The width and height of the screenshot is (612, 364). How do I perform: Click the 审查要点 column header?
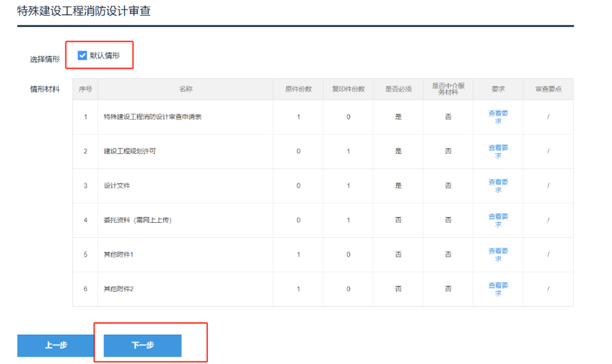coord(548,90)
